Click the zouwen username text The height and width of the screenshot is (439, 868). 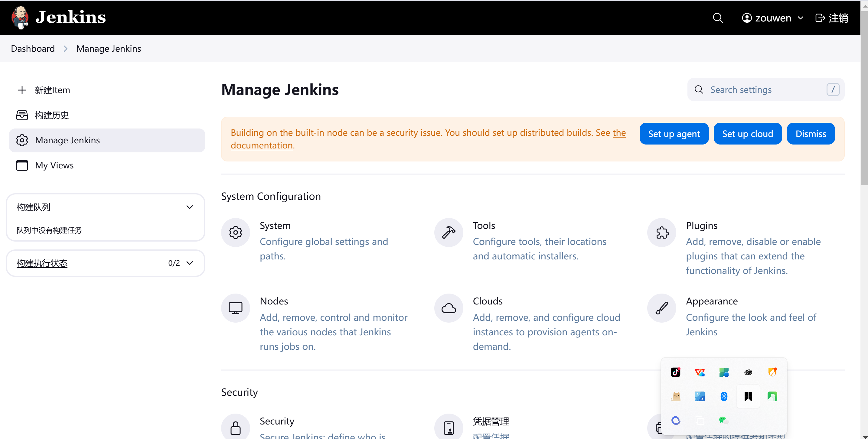[773, 18]
